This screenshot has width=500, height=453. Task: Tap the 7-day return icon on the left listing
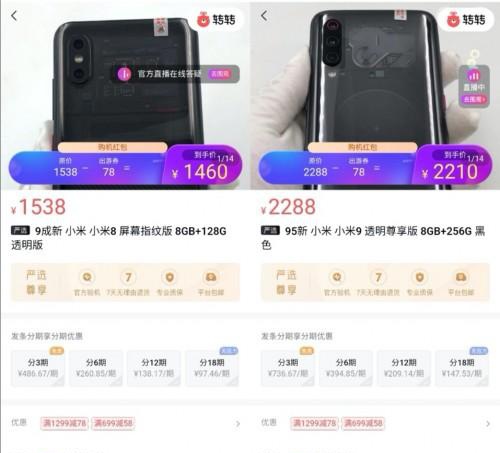tap(128, 277)
